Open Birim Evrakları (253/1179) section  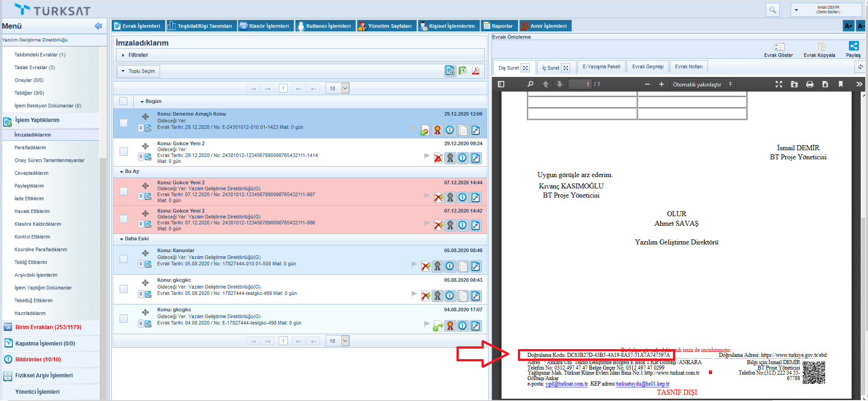coord(48,327)
